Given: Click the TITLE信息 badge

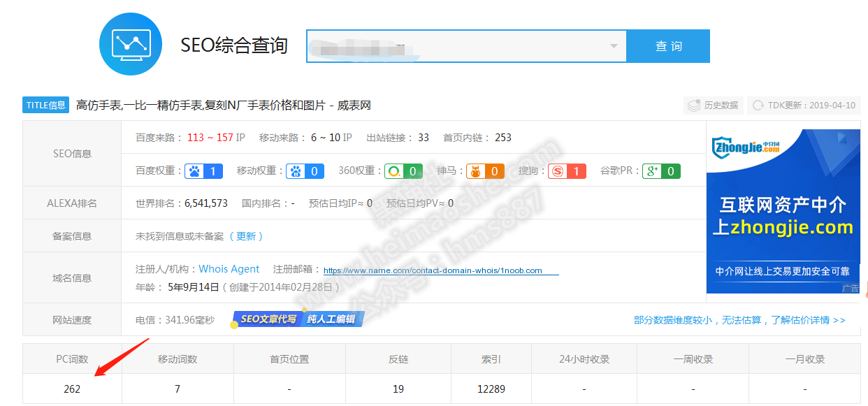Looking at the screenshot, I should (46, 105).
